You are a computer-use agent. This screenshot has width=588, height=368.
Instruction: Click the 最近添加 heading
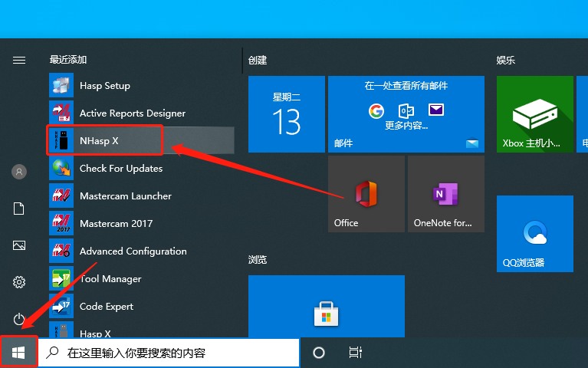[68, 59]
